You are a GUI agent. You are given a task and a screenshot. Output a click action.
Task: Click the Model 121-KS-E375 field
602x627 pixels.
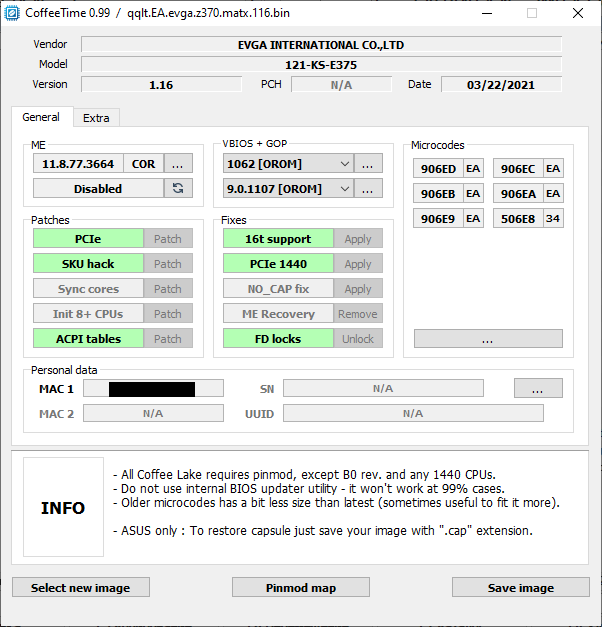[x=321, y=64]
